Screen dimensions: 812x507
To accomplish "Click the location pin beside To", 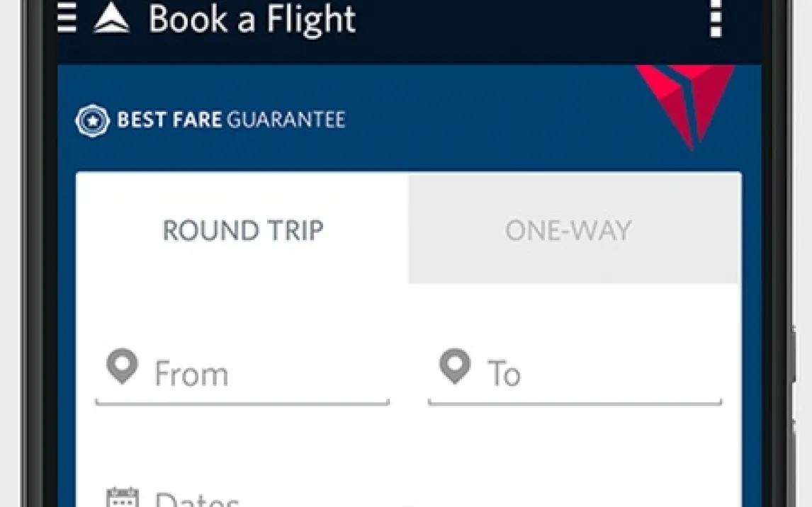I will 454,367.
